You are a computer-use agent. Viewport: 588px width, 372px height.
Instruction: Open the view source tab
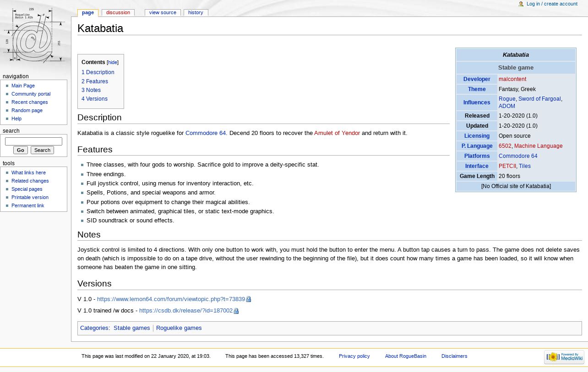[163, 13]
